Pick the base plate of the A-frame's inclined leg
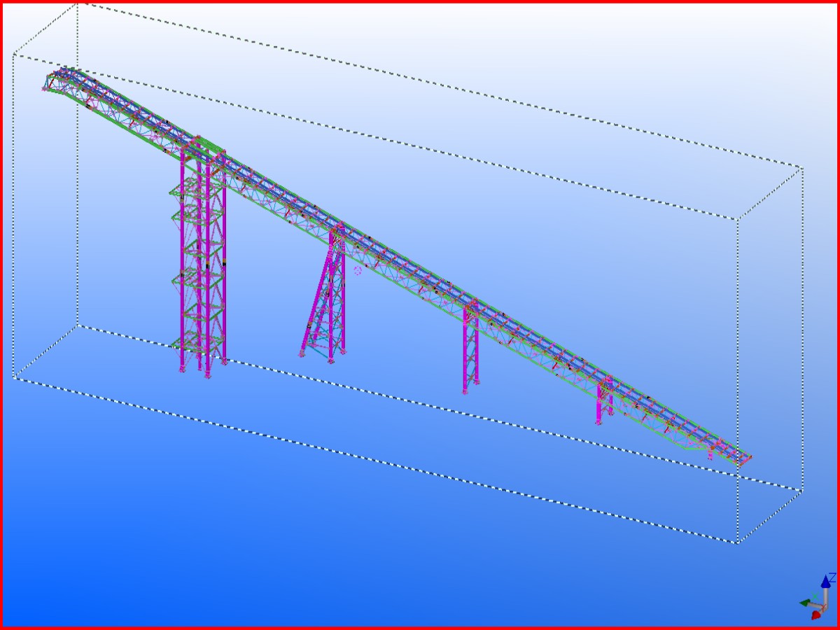Viewport: 840px width, 630px height. click(x=303, y=354)
